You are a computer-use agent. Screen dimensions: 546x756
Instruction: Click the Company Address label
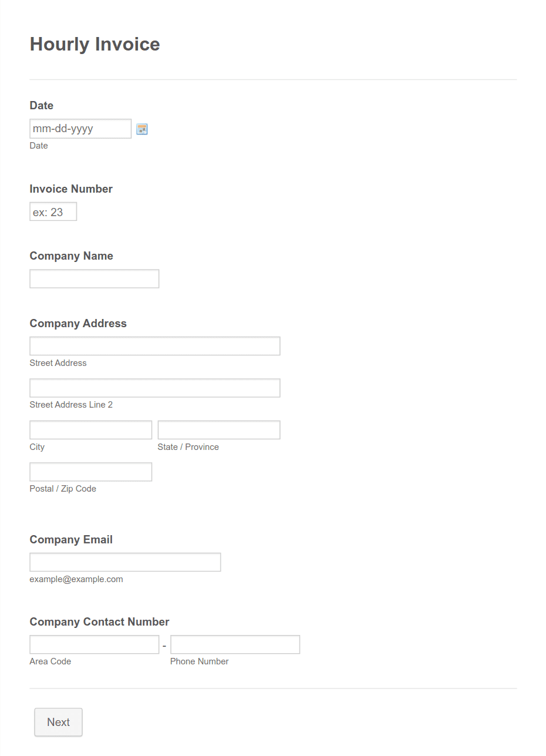point(78,324)
